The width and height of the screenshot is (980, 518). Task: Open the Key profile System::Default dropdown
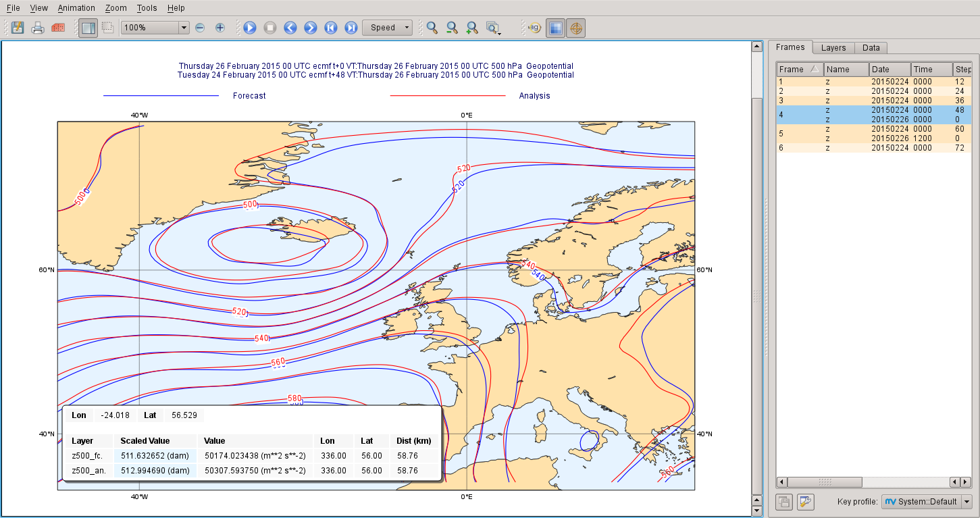[x=927, y=502]
